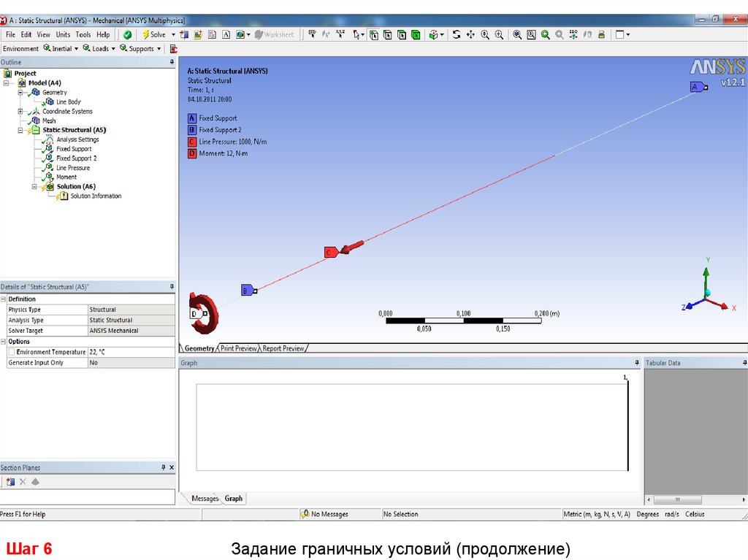Select the Edge selection filter icon
Viewport: 748px width, 560px height.
(388, 34)
